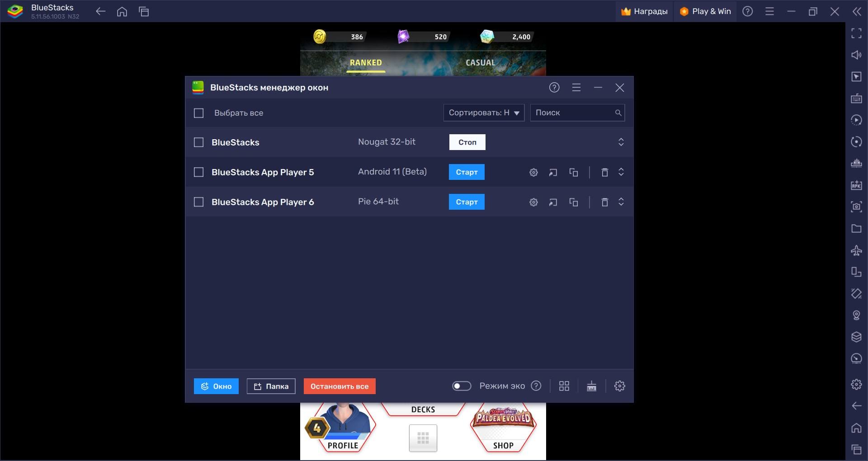Open settings gear for BlueStacks App Player 5
Image resolution: width=868 pixels, height=461 pixels.
click(533, 172)
